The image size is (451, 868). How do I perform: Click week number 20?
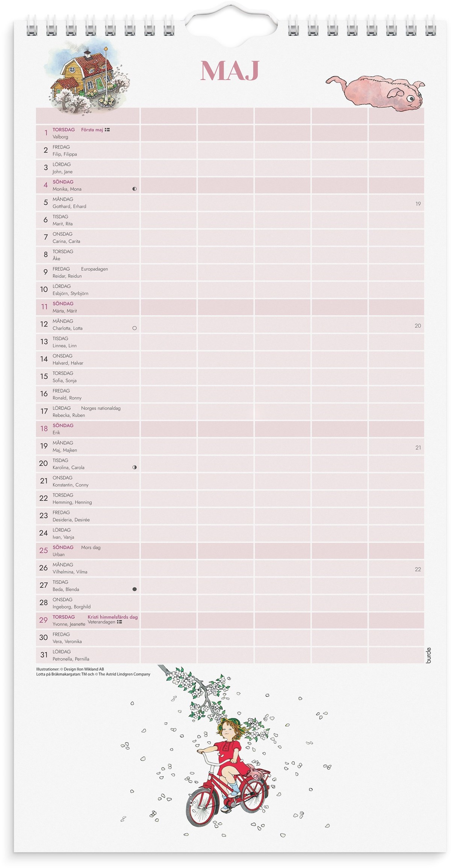pos(418,326)
